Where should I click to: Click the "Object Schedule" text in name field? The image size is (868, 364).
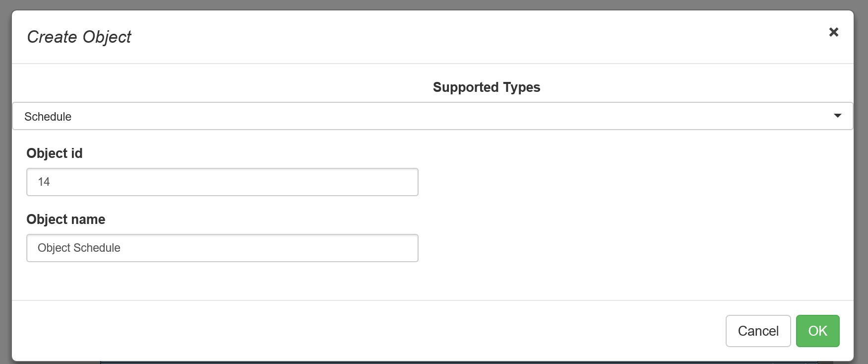79,248
